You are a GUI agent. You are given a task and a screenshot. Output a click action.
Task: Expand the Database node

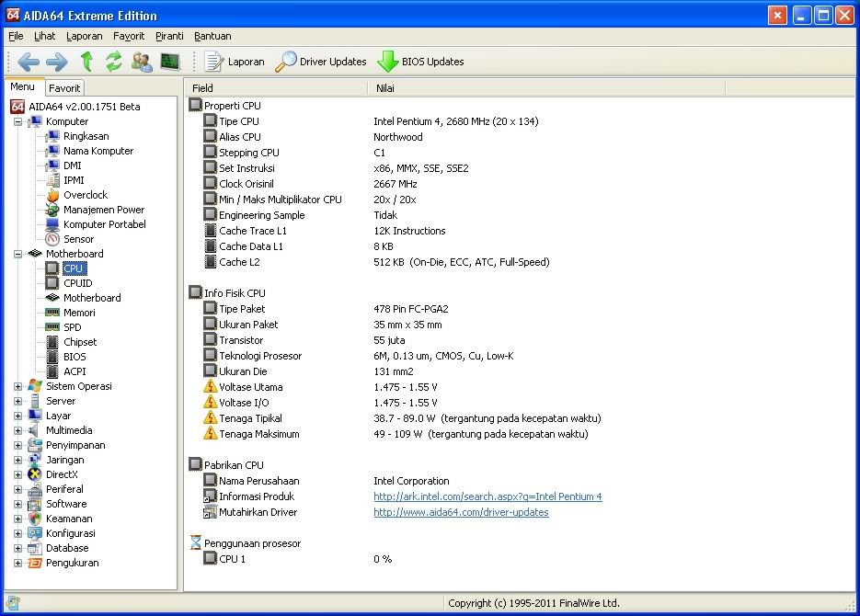[x=18, y=548]
